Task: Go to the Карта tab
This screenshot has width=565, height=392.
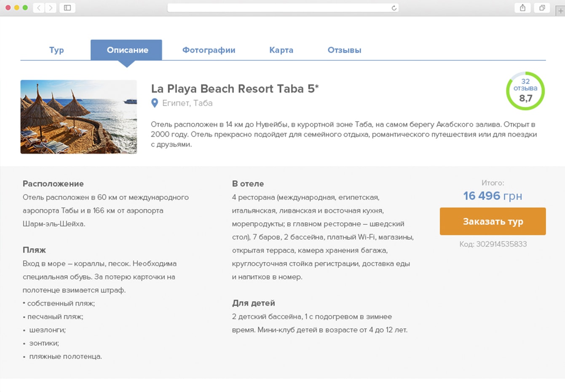Action: click(x=281, y=50)
